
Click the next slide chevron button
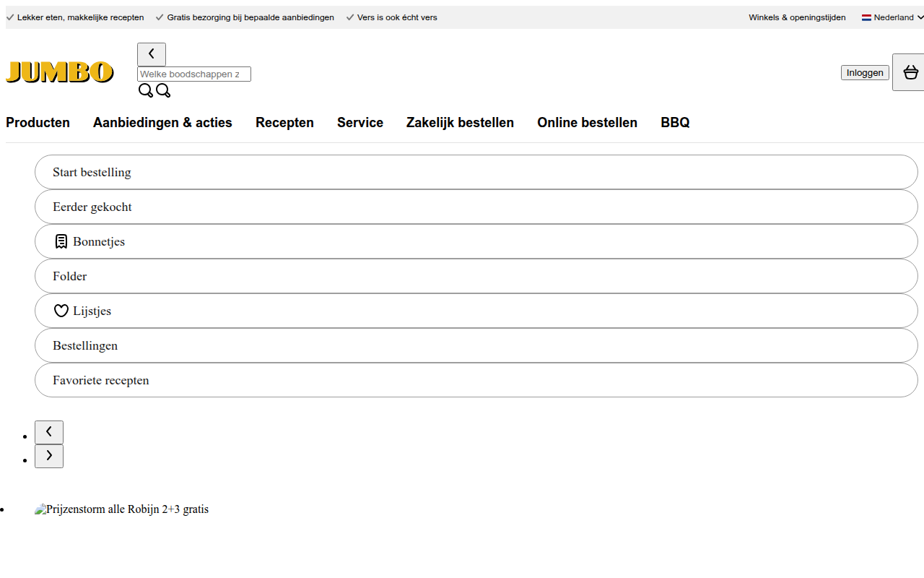[49, 456]
